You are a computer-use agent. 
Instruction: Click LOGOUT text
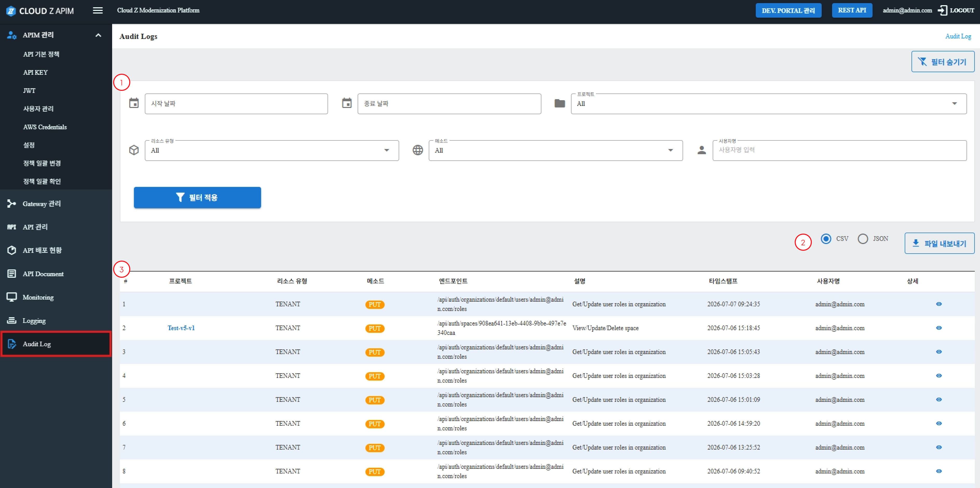pos(962,10)
